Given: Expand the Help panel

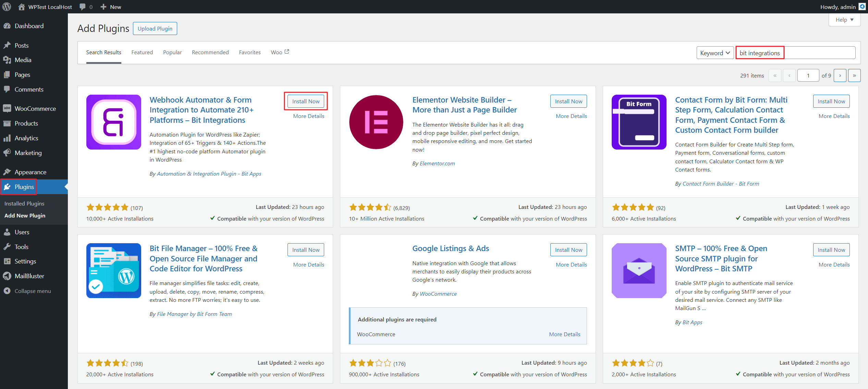Looking at the screenshot, I should click(x=844, y=20).
